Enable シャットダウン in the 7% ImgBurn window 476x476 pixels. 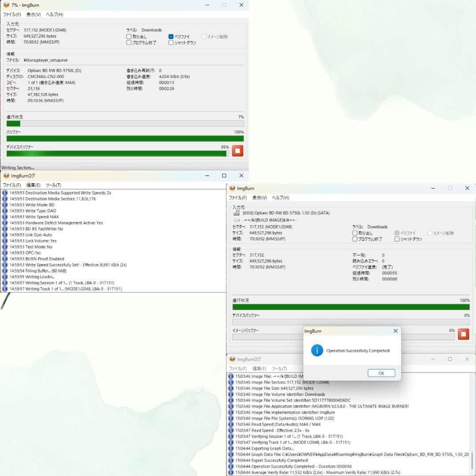[x=171, y=42]
